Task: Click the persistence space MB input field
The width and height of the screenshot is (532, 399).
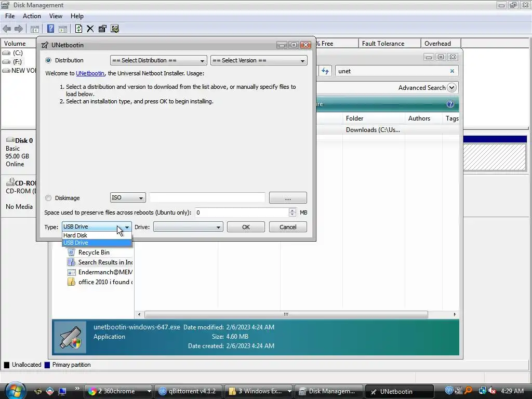Action: [x=242, y=212]
